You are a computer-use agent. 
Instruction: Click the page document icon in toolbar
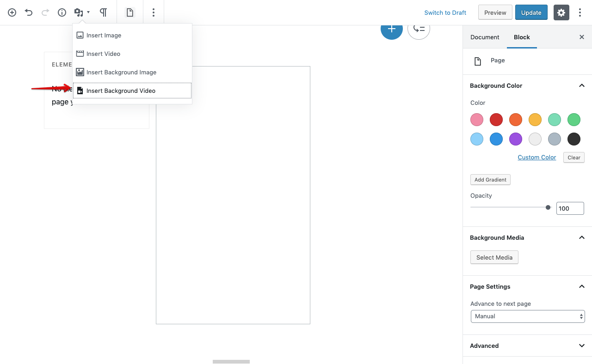pyautogui.click(x=130, y=12)
